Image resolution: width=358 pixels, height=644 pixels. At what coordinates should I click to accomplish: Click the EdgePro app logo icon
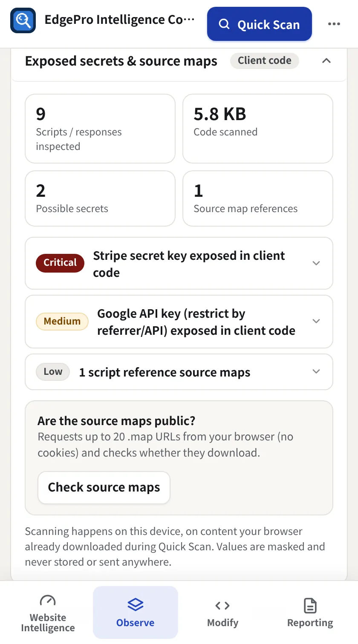[x=23, y=21]
